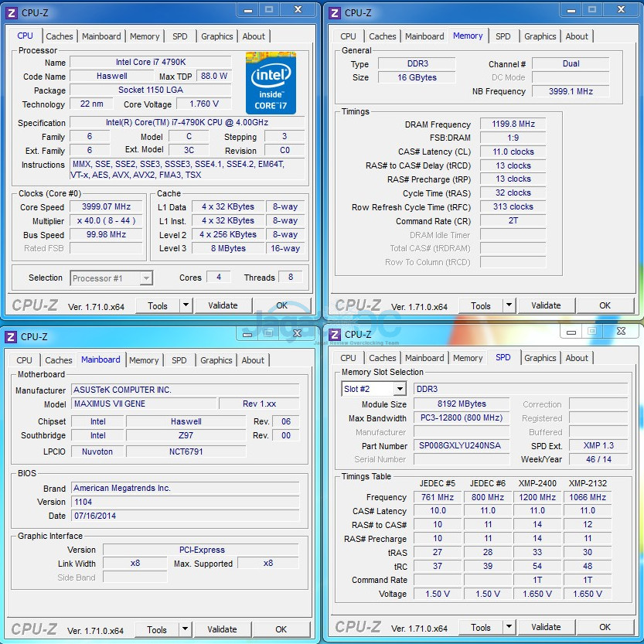This screenshot has width=644, height=644.
Task: Select SPD tab in the Motherboard window
Action: (179, 360)
